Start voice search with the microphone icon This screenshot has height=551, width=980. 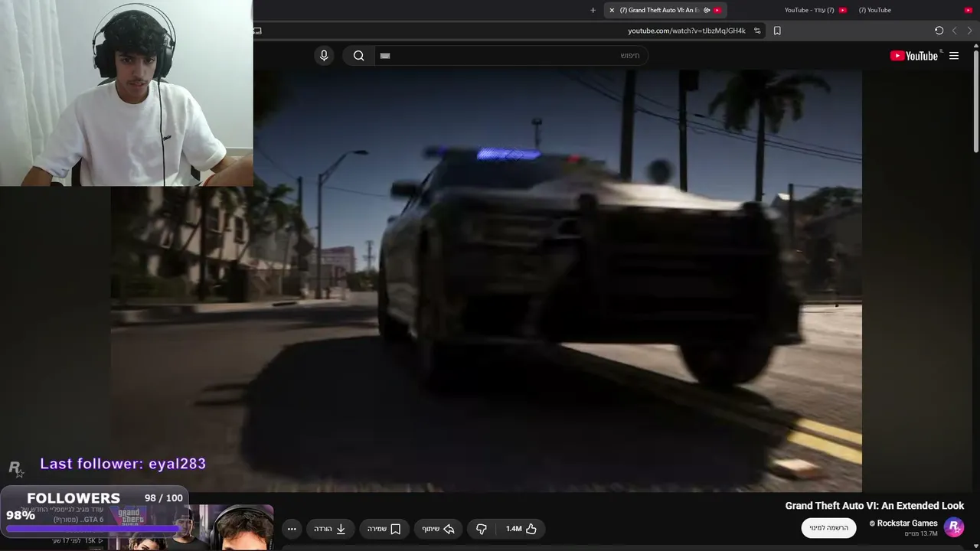click(x=324, y=55)
